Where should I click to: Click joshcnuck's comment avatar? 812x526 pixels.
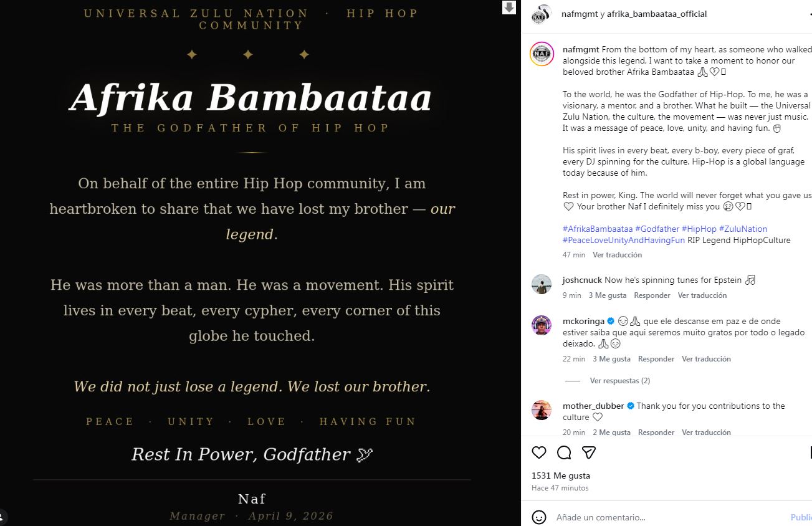(x=542, y=284)
